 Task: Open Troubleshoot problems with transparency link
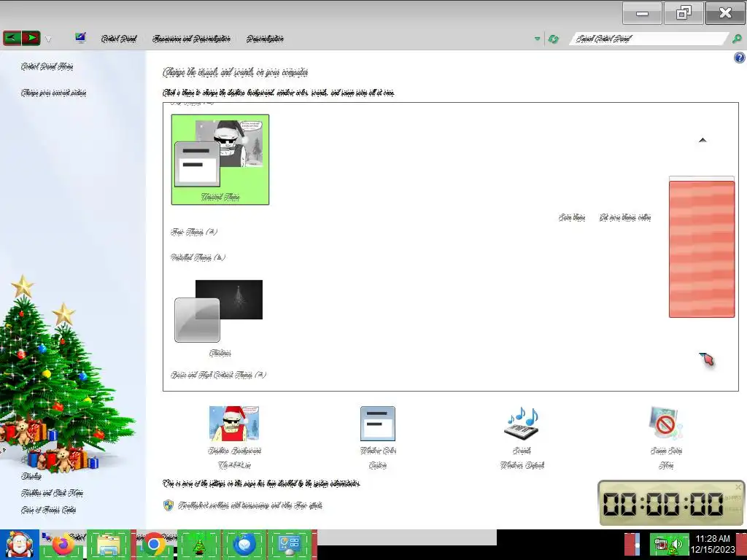point(249,505)
